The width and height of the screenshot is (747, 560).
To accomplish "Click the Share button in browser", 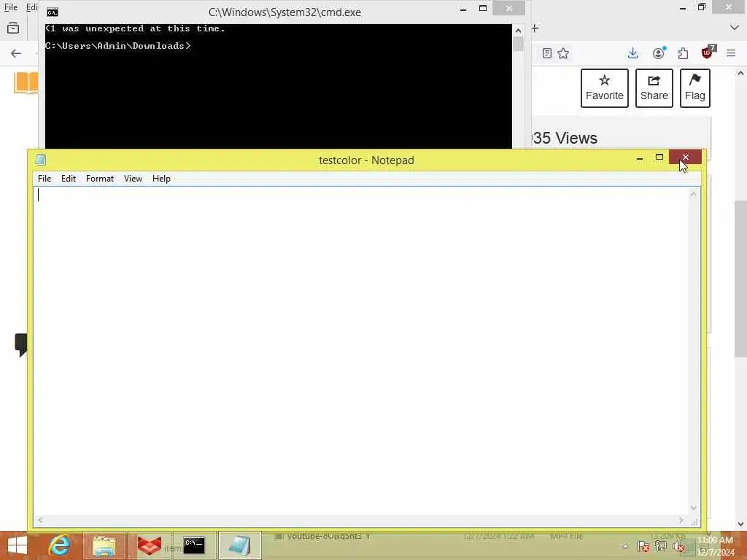I will 654,88.
